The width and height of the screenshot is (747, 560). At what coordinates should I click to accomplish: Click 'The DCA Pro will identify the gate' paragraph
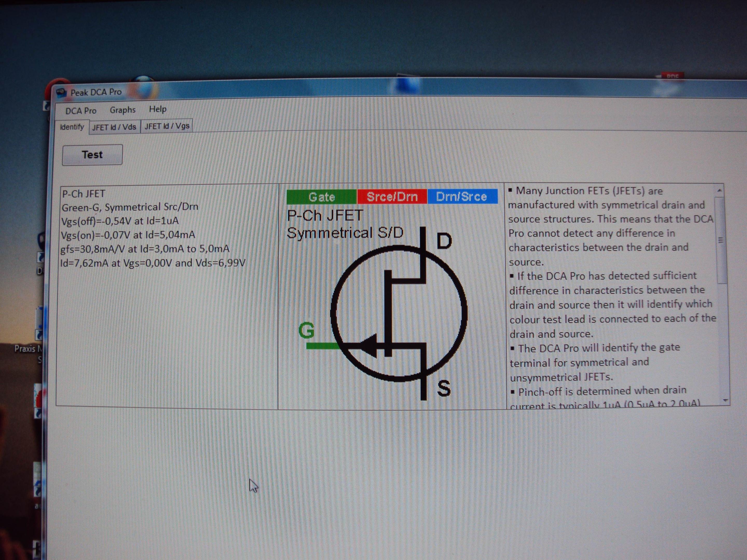click(x=594, y=362)
